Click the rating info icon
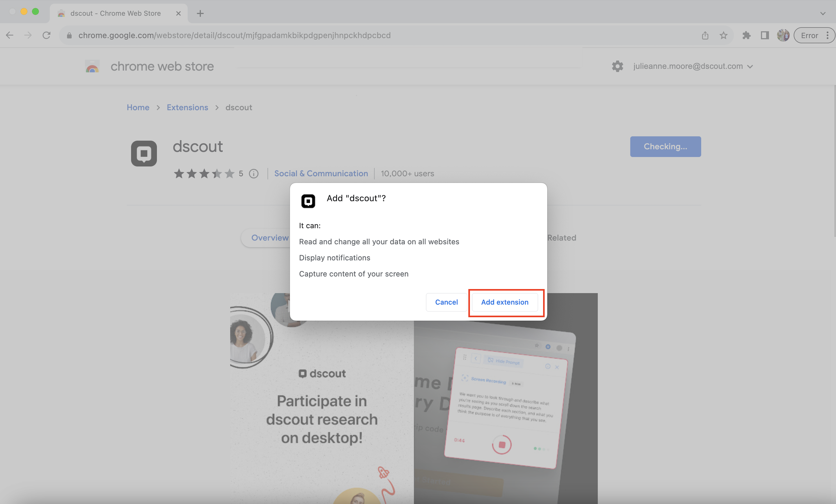The height and width of the screenshot is (504, 836). pyautogui.click(x=254, y=174)
